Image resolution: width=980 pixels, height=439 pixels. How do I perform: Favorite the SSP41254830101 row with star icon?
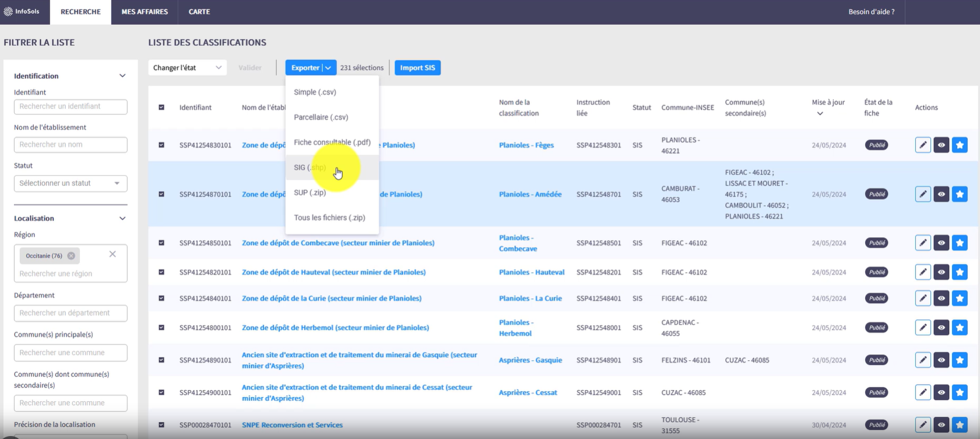960,145
